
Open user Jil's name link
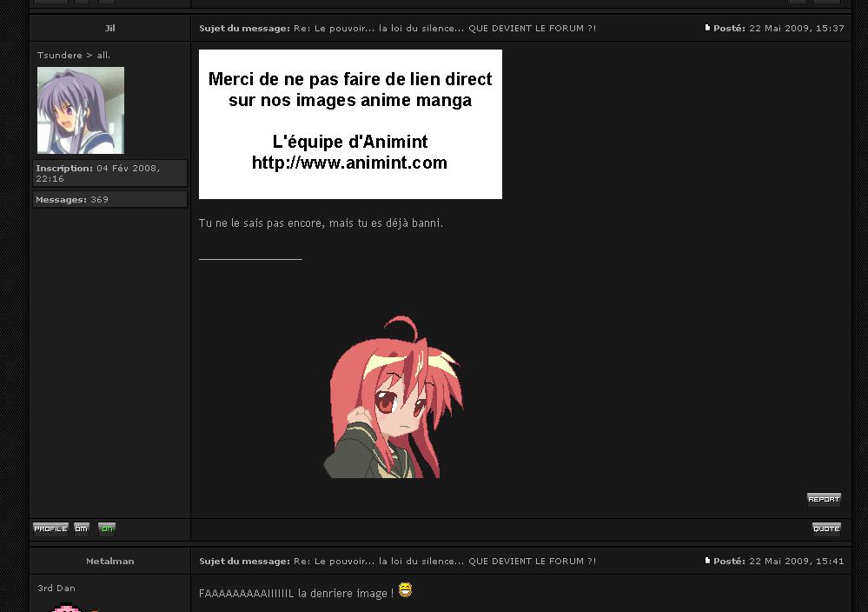[x=110, y=28]
